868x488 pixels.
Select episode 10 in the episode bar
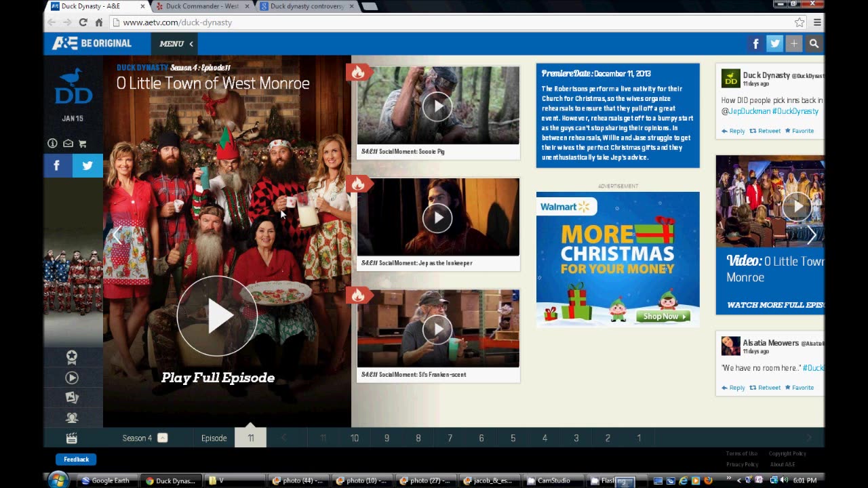pos(355,438)
